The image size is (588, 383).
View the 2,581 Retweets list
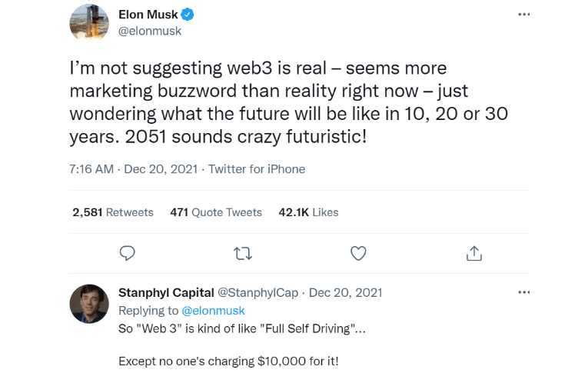tap(113, 212)
